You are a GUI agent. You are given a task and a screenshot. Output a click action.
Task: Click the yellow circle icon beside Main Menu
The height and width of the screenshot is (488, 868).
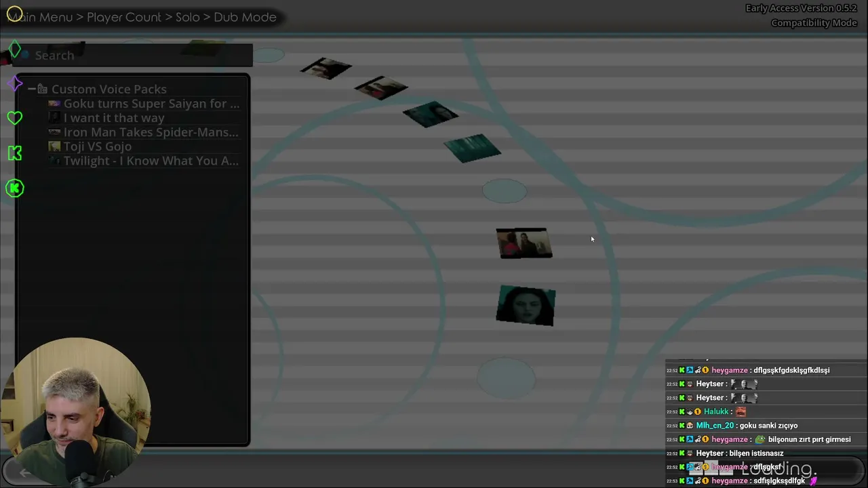pos(14,14)
